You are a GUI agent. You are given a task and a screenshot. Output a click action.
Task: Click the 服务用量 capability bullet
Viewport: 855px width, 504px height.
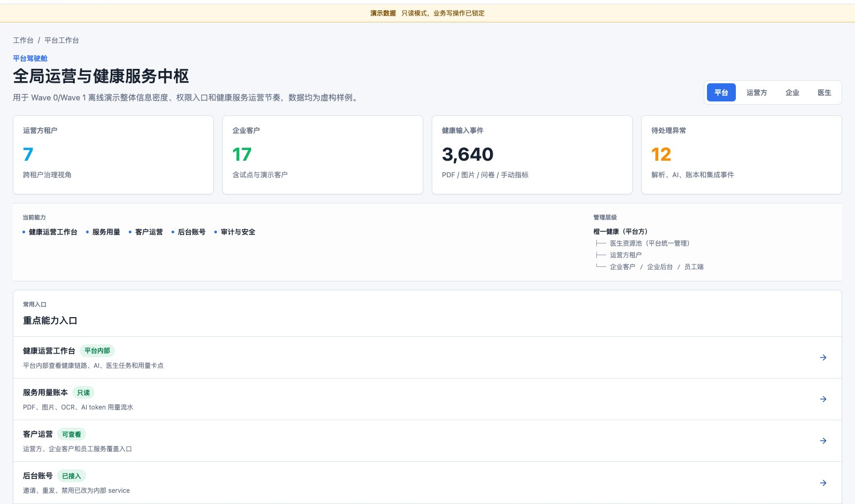click(x=103, y=232)
